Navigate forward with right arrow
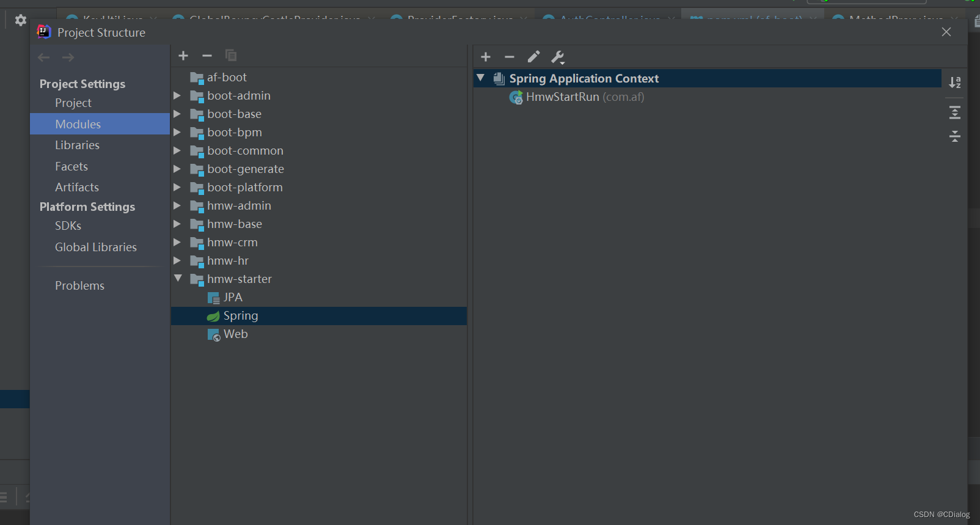Viewport: 980px width, 525px height. [68, 57]
